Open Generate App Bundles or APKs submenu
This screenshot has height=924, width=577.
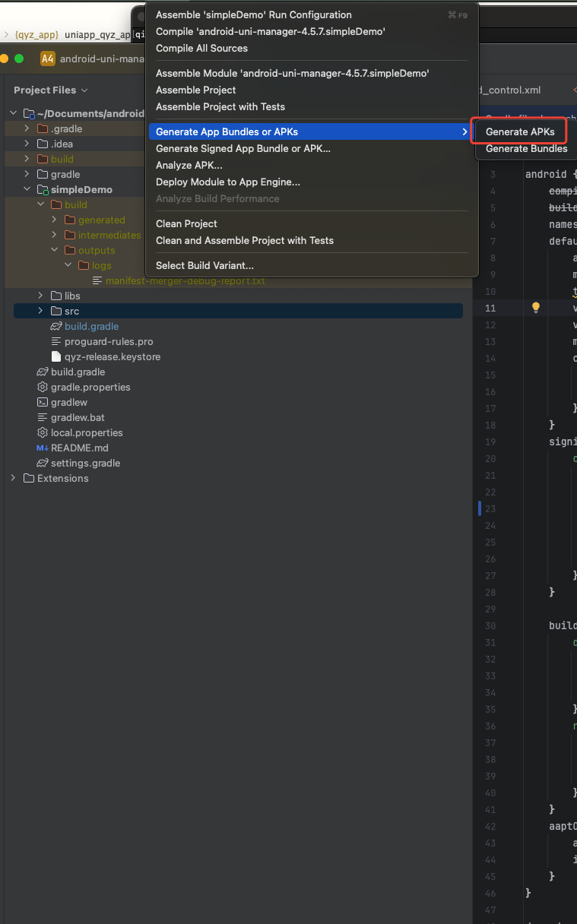click(x=311, y=131)
